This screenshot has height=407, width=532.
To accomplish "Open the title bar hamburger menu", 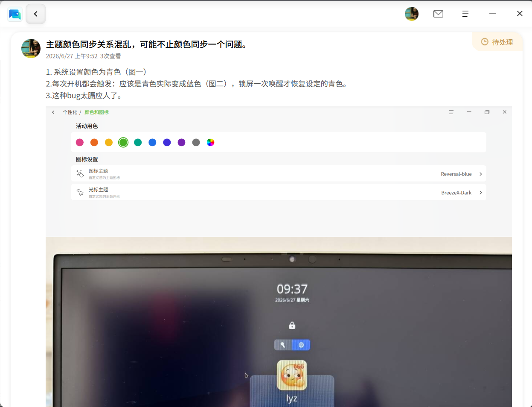I will pyautogui.click(x=465, y=14).
